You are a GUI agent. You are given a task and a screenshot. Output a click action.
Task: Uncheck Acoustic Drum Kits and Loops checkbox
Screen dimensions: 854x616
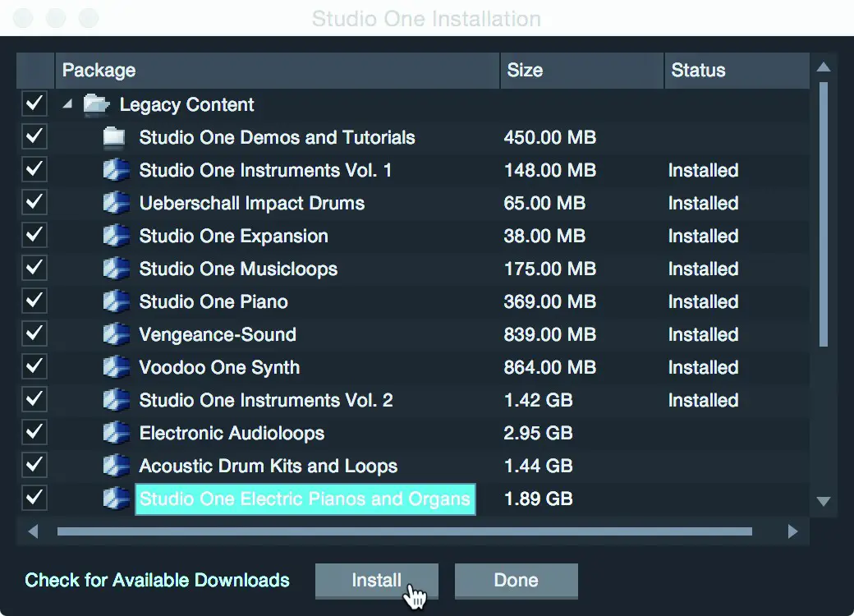pyautogui.click(x=34, y=465)
